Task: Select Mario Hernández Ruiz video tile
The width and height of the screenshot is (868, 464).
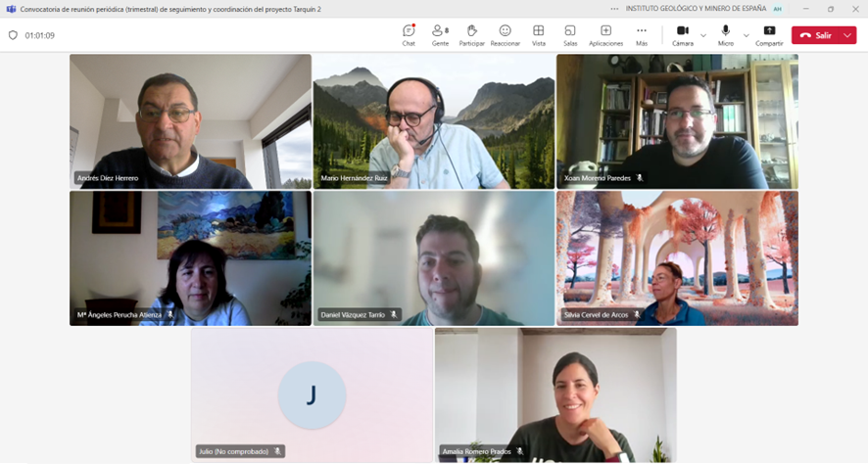Action: tap(433, 121)
